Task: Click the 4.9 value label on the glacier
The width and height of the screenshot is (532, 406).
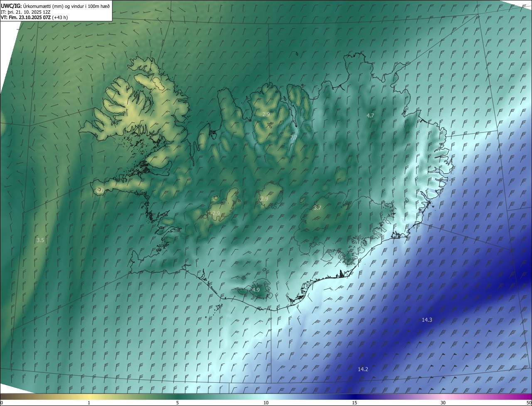Action: click(256, 290)
